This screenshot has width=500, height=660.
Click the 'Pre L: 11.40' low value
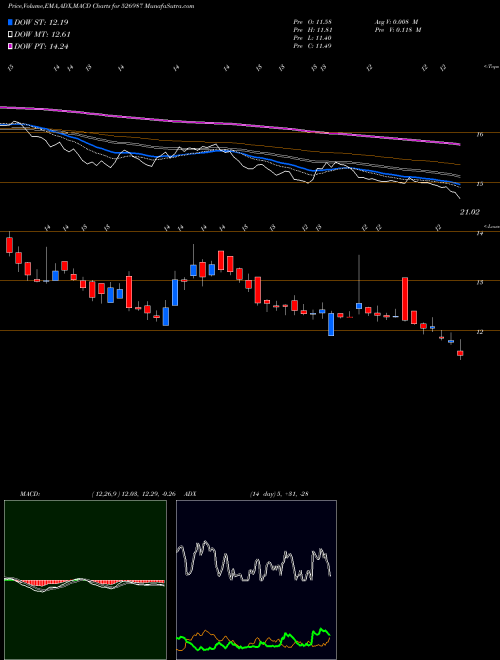point(312,38)
